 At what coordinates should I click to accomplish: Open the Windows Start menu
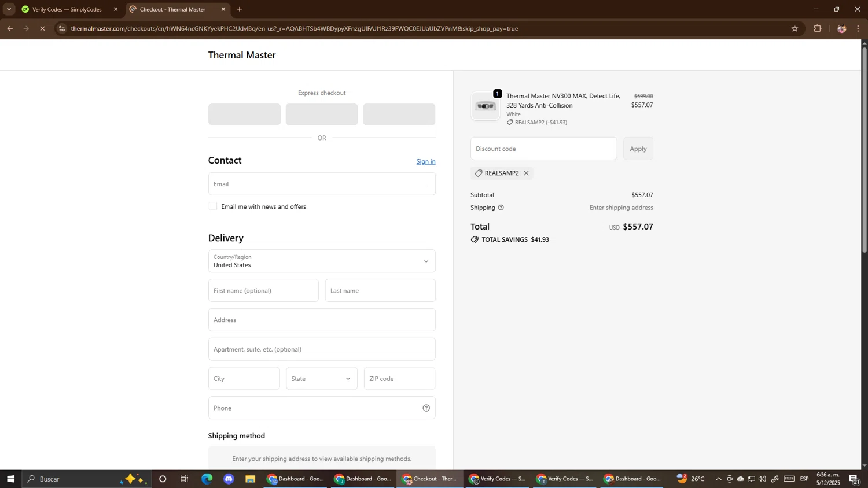coord(10,479)
